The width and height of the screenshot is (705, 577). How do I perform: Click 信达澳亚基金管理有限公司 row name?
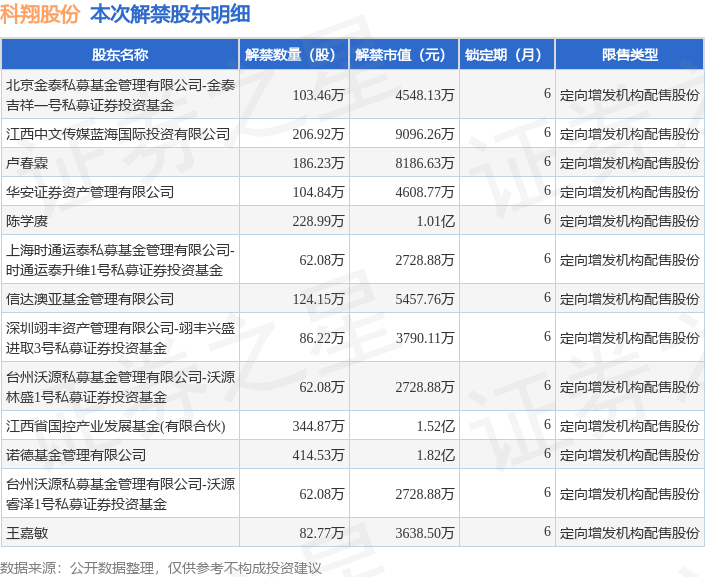(x=89, y=299)
